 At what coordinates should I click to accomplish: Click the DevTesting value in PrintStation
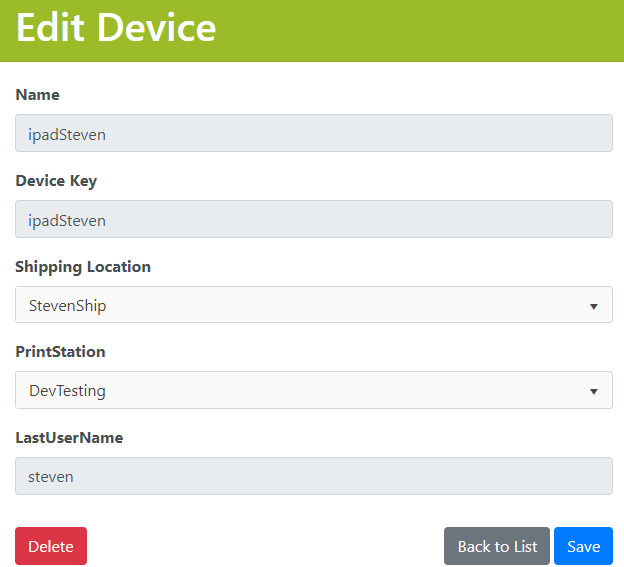(67, 391)
